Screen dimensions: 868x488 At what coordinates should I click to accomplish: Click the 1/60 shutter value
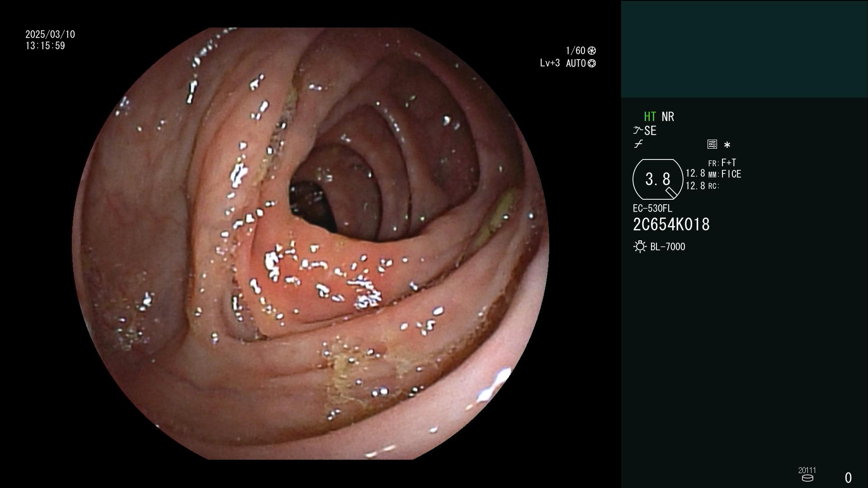tap(575, 51)
